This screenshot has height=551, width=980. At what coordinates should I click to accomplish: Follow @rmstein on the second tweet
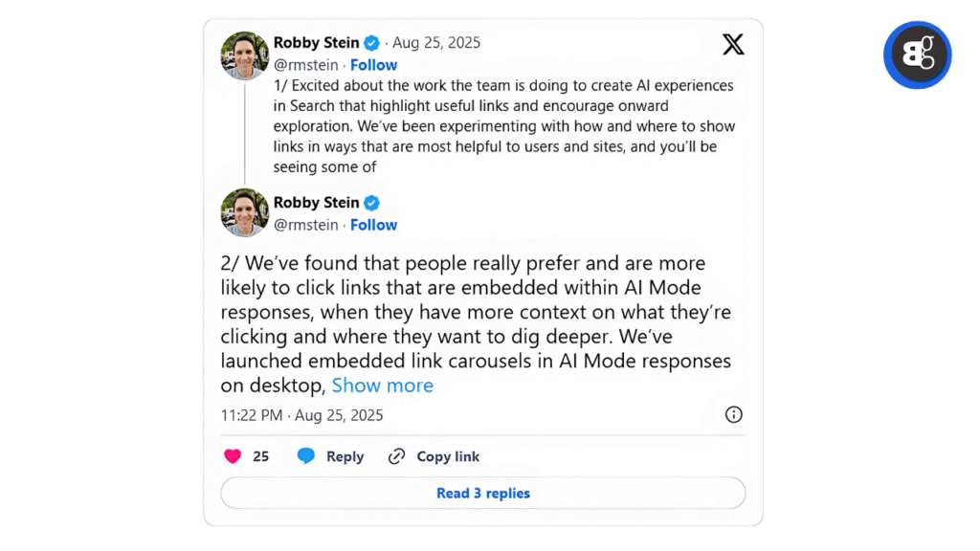point(373,224)
